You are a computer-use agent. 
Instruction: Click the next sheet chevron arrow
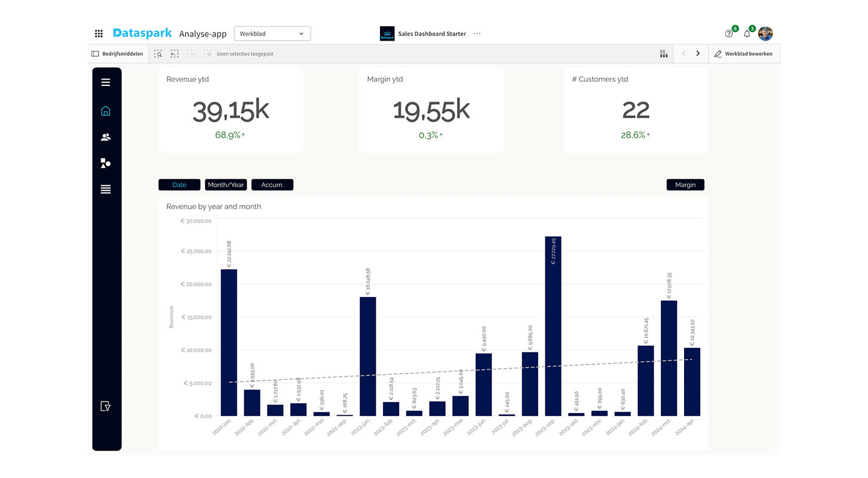click(x=698, y=53)
